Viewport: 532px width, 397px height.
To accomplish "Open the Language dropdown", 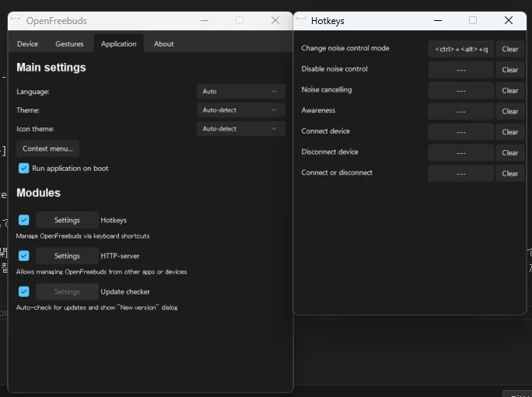I will click(240, 92).
